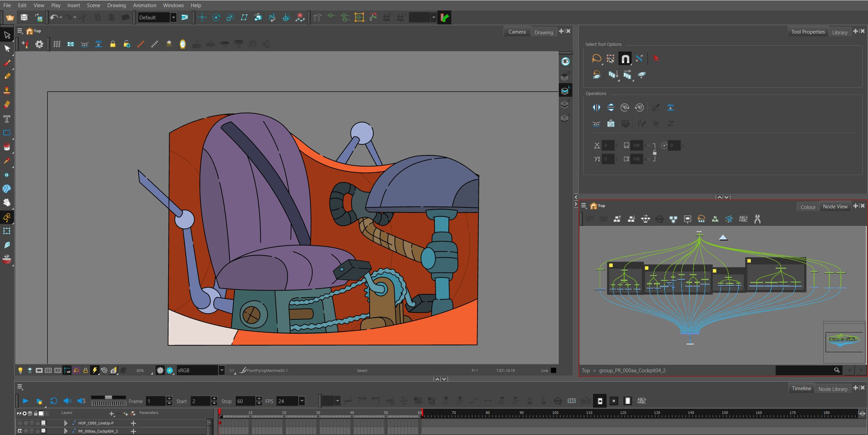Click Rotate 90 clockwise operation

625,108
